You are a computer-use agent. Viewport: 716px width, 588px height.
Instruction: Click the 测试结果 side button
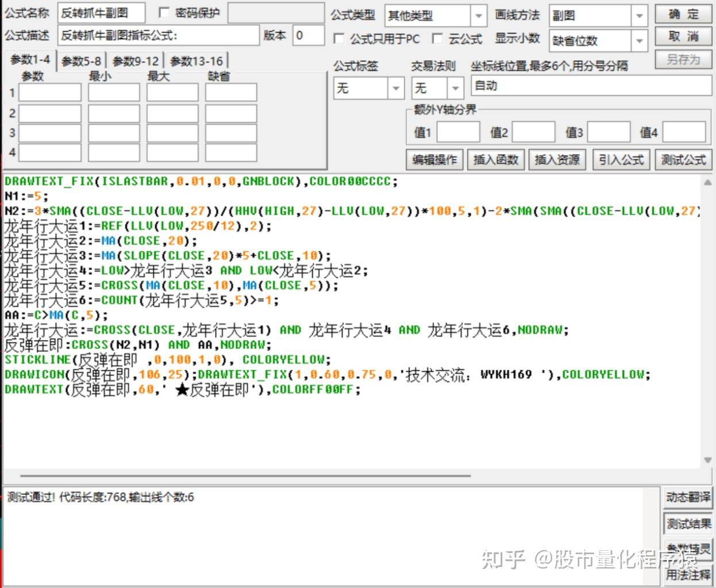(x=688, y=523)
